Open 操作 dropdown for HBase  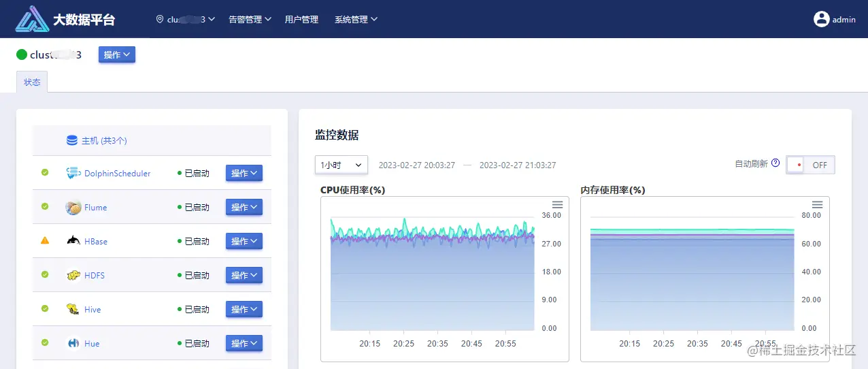tap(244, 241)
